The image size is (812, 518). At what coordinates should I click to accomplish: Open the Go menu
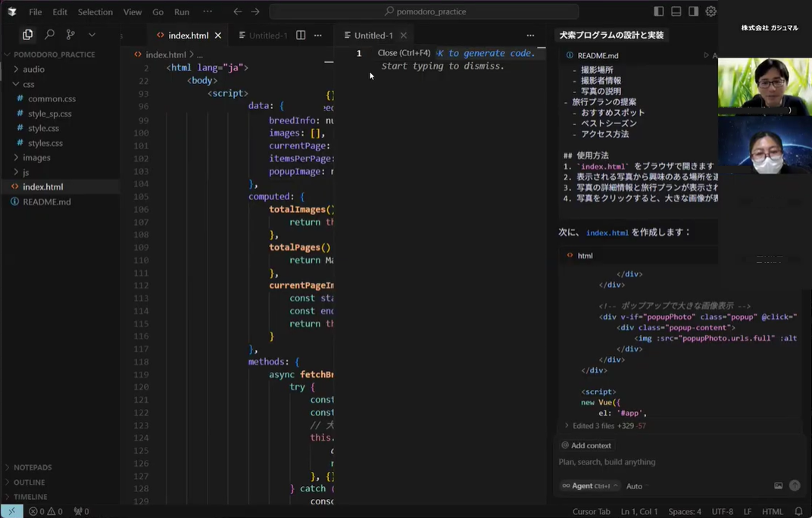[x=158, y=11]
